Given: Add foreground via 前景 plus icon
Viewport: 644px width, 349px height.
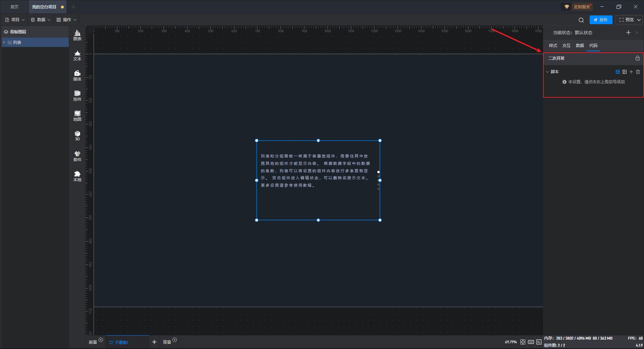Looking at the screenshot, I should coord(101,340).
